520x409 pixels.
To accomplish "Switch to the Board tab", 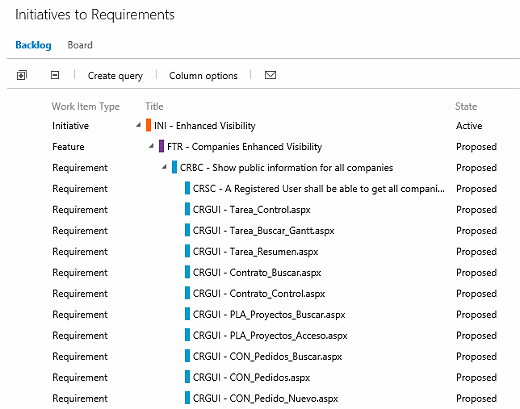I will point(80,45).
